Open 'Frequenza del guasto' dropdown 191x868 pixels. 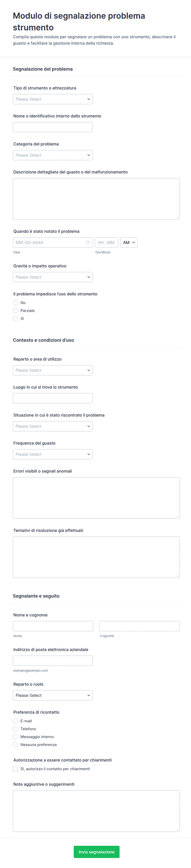point(53,454)
